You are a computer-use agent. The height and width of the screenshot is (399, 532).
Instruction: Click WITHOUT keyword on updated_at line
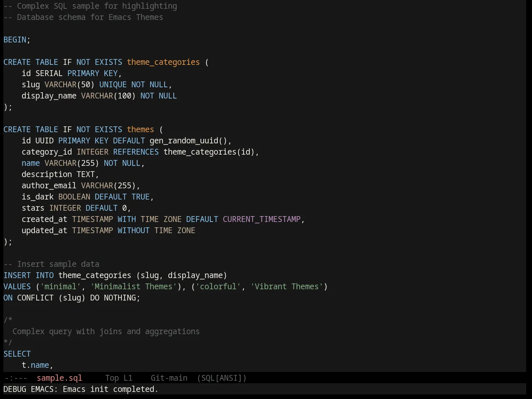133,230
